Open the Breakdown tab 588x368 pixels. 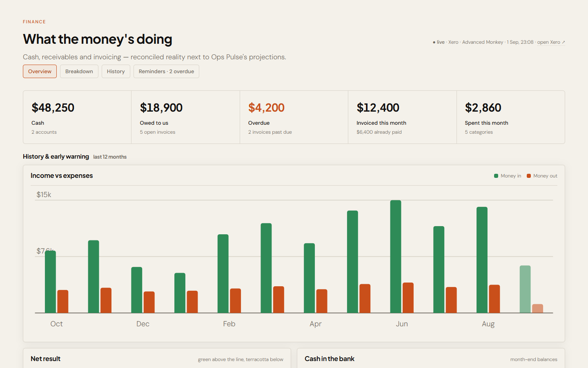[x=79, y=71]
